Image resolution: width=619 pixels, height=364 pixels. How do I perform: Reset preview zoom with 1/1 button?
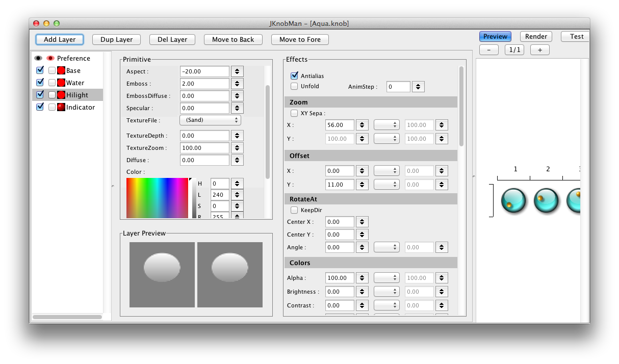coord(514,49)
